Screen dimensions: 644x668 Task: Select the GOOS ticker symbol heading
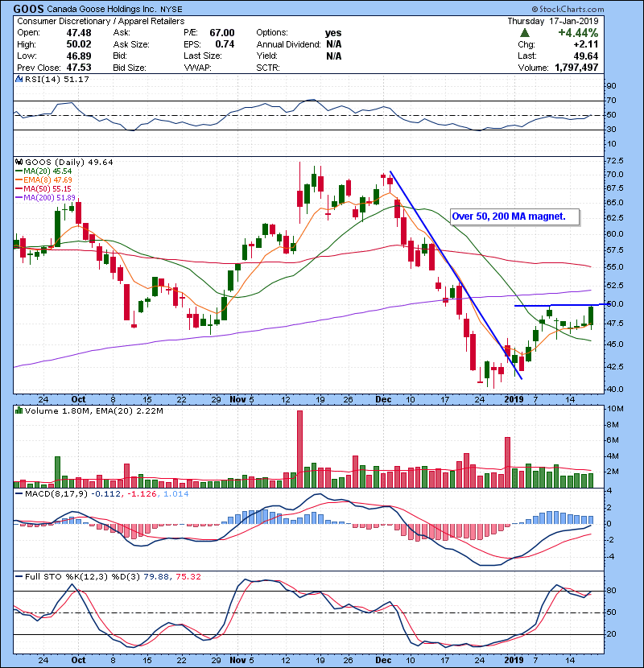click(x=28, y=9)
